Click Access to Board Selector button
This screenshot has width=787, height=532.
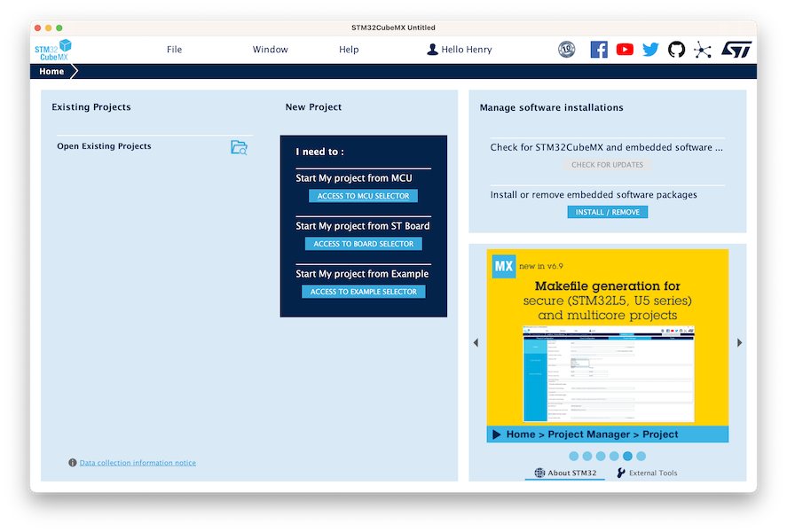click(364, 244)
